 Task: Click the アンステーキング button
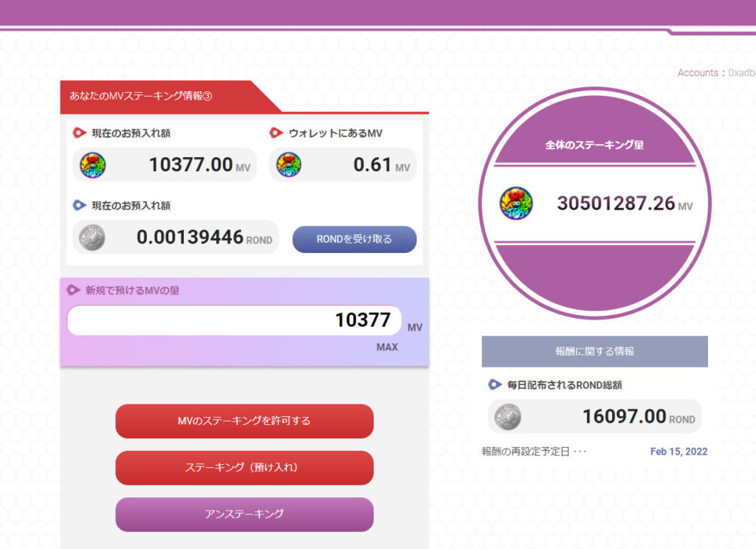point(244,514)
